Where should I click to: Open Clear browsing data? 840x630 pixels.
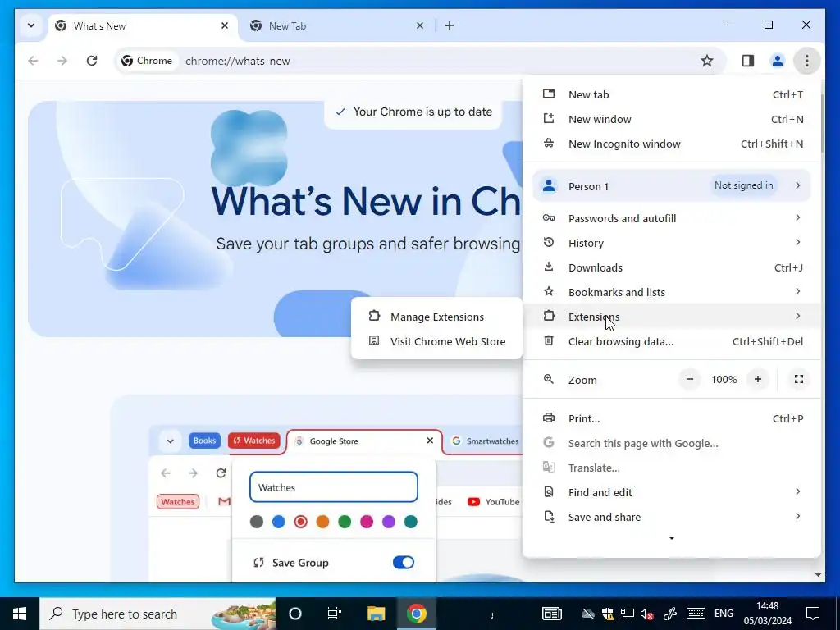coord(672,341)
